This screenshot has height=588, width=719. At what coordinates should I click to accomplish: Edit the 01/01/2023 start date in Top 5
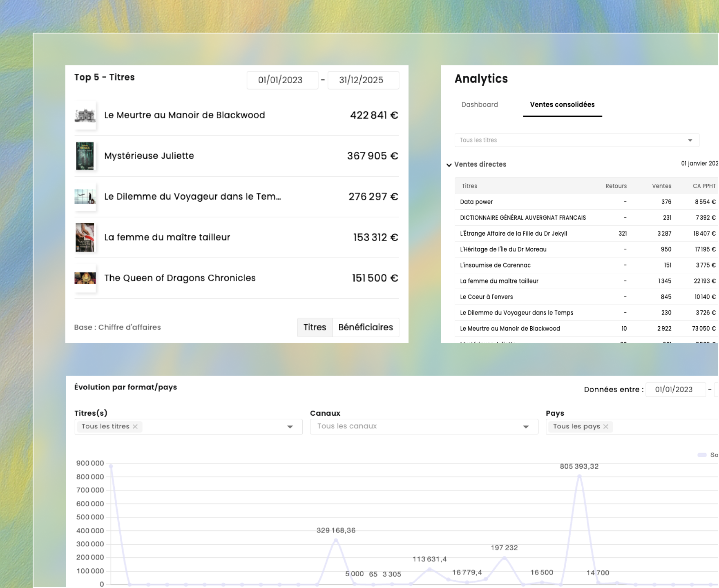(282, 80)
